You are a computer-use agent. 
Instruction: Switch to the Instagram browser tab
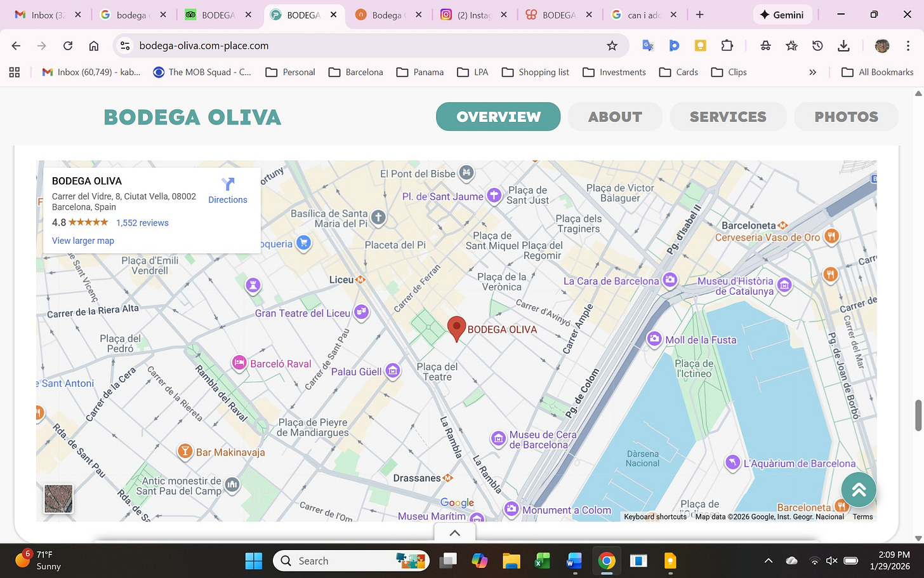click(473, 15)
